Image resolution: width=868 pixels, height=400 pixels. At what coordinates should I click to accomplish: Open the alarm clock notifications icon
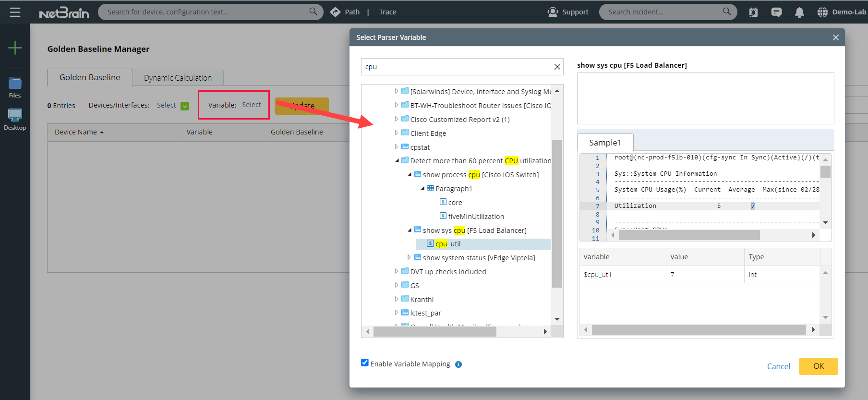tap(753, 12)
